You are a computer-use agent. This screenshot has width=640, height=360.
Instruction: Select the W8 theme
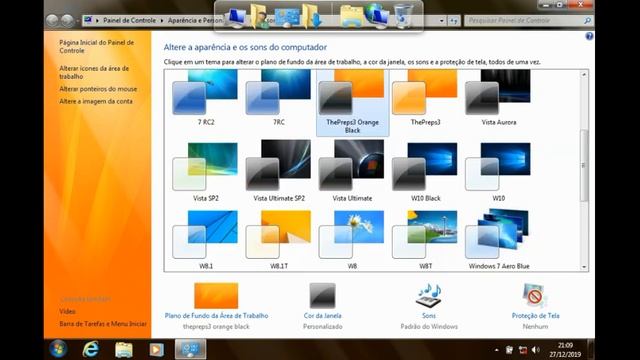(352, 240)
